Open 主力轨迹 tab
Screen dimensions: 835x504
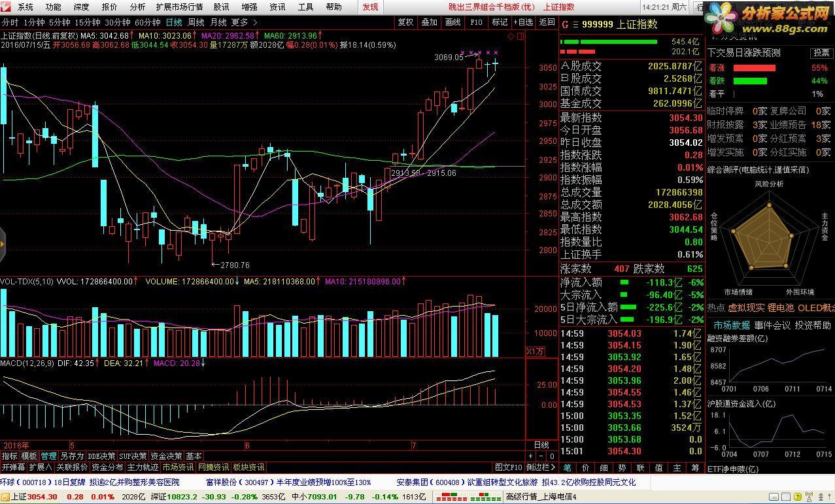point(143,467)
